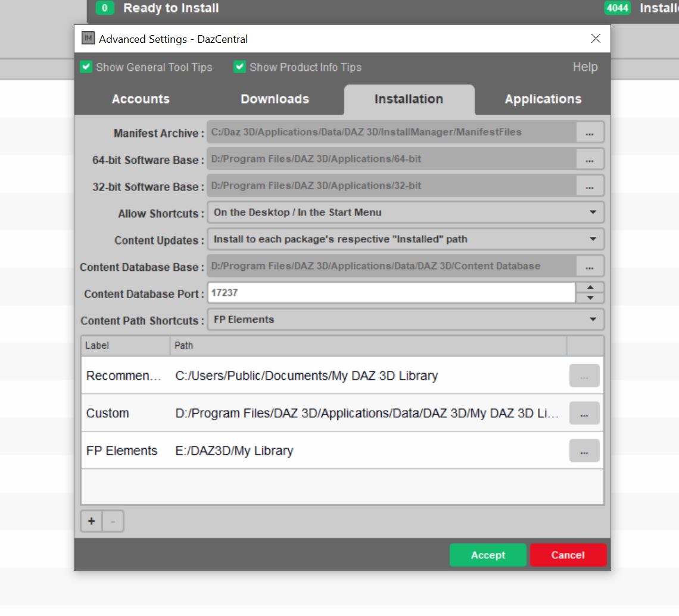Image resolution: width=679 pixels, height=616 pixels.
Task: Close the Advanced Settings window
Action: click(x=596, y=39)
